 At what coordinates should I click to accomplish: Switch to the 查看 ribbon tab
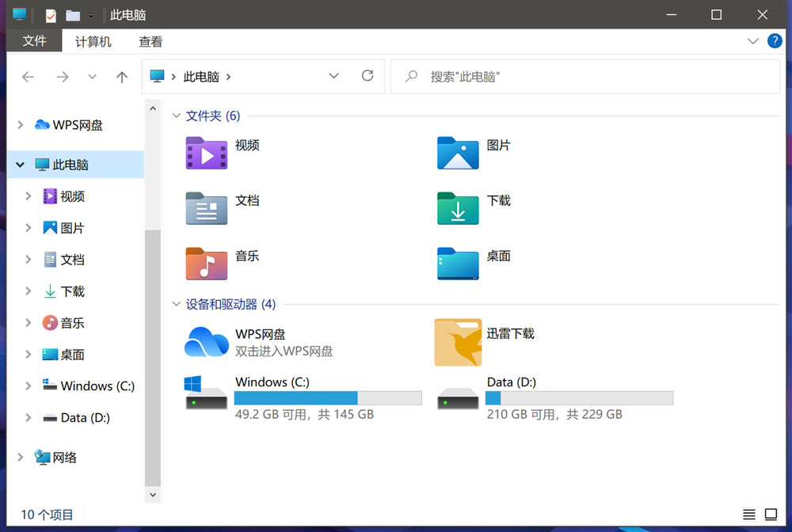point(150,41)
